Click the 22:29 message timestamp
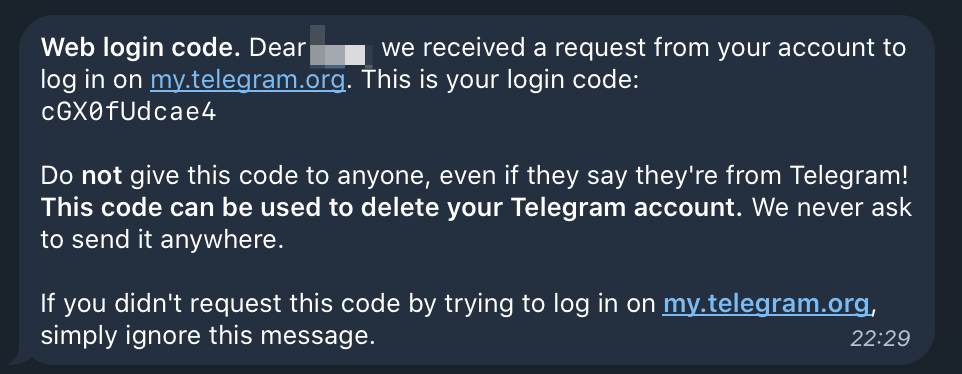Image resolution: width=962 pixels, height=374 pixels. tap(880, 338)
